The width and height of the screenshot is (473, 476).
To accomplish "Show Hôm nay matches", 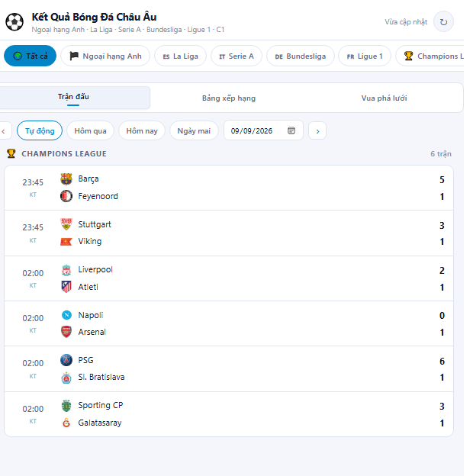I will (142, 130).
